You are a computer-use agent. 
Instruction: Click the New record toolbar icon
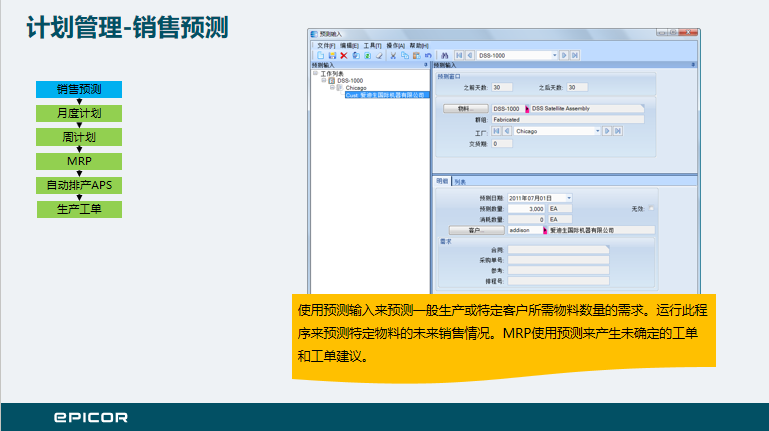320,55
